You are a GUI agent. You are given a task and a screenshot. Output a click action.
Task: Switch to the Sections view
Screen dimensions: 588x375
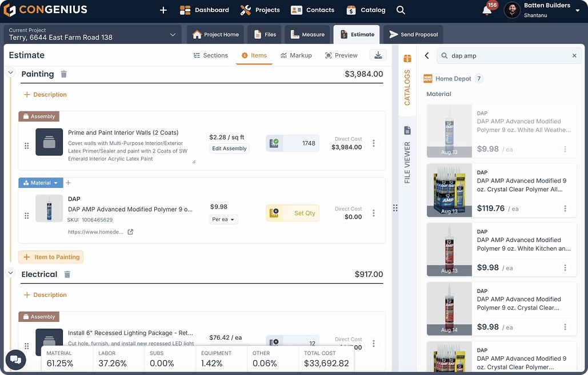[x=211, y=55]
